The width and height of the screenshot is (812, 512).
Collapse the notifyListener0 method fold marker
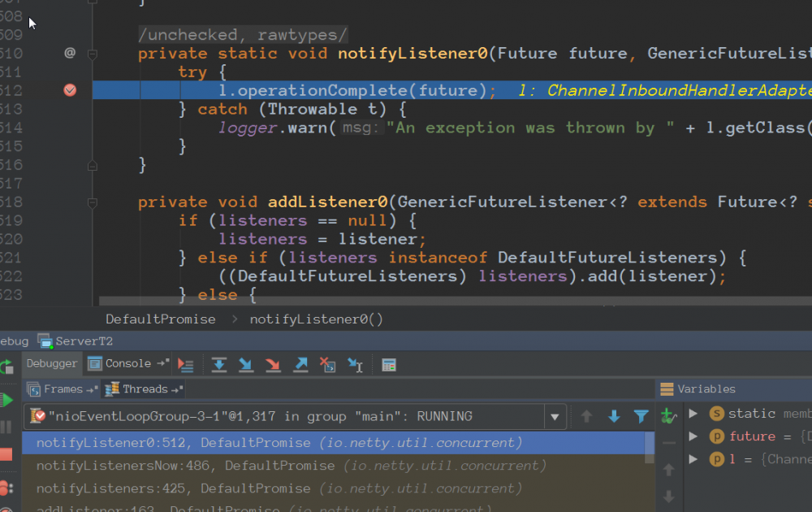pyautogui.click(x=93, y=54)
